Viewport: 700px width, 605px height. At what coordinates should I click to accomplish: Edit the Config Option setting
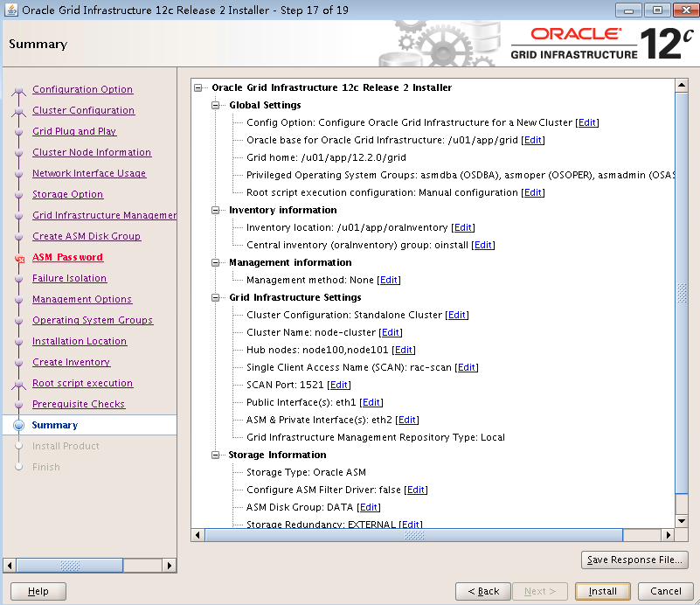[x=587, y=122]
